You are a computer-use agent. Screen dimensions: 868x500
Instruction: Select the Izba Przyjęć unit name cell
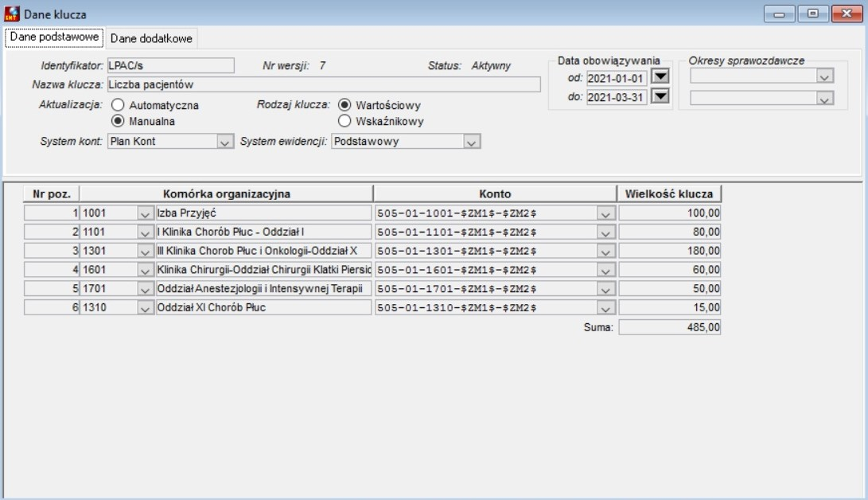click(263, 213)
